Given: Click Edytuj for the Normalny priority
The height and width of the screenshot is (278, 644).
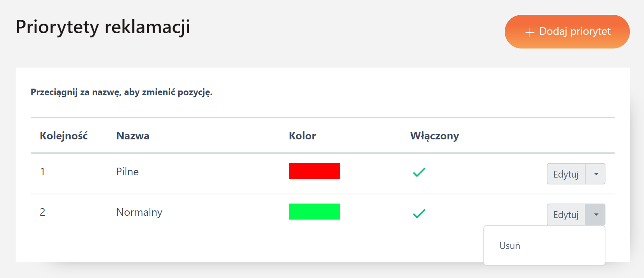Looking at the screenshot, I should point(566,215).
